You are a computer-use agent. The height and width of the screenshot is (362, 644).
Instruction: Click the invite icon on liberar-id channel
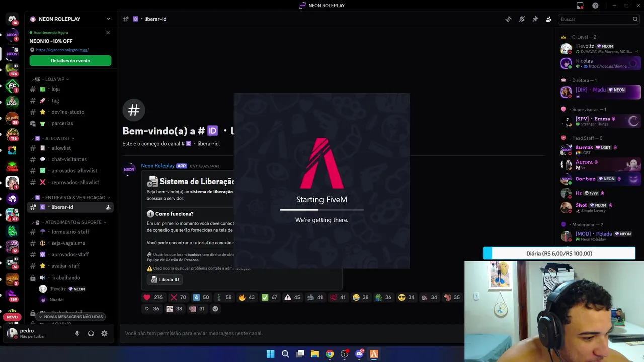tap(108, 207)
